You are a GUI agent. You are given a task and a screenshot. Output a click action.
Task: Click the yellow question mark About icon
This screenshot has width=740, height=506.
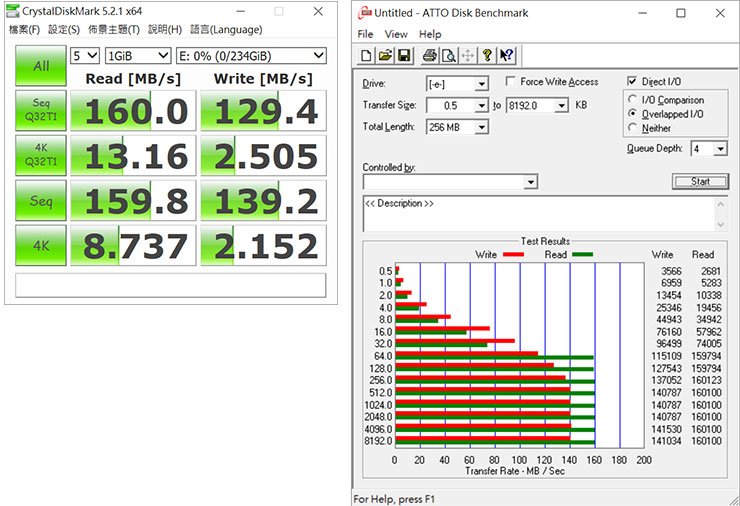487,55
